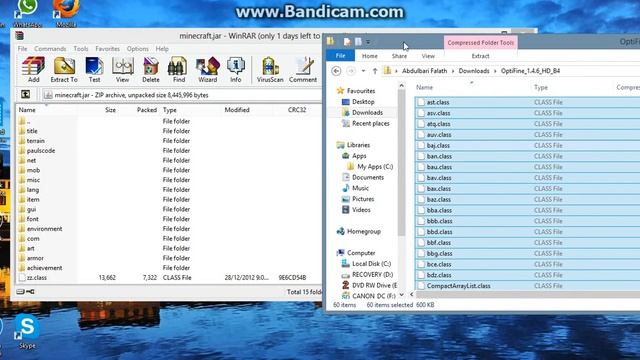Click Compressed Folder Tools tab header
The height and width of the screenshot is (360, 640).
[480, 42]
